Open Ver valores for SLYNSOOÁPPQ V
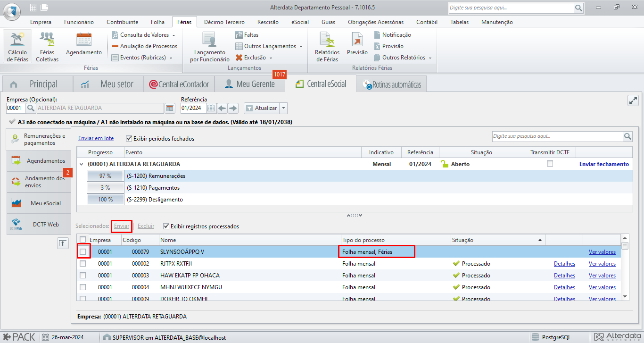The height and width of the screenshot is (343, 644). 602,252
